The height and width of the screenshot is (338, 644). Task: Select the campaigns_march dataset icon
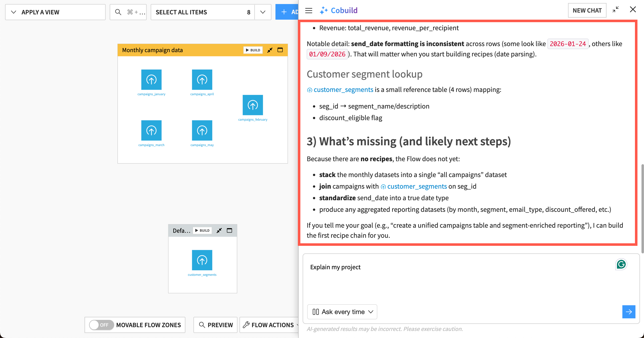pos(151,130)
